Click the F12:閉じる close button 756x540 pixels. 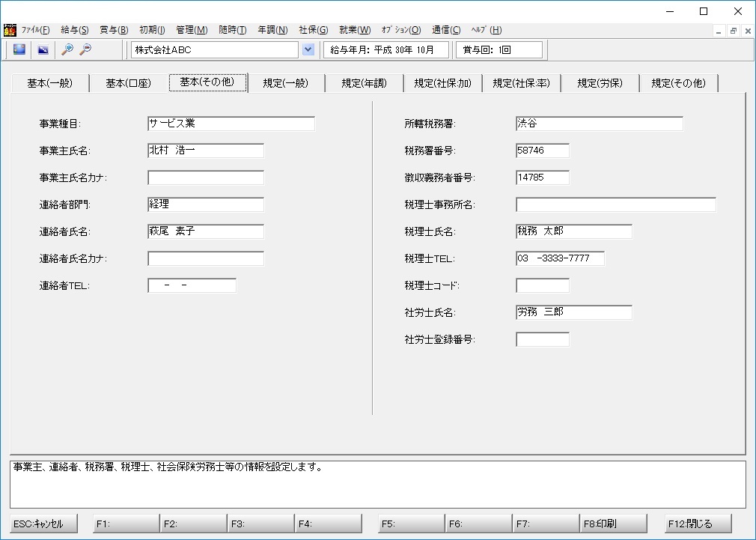698,524
